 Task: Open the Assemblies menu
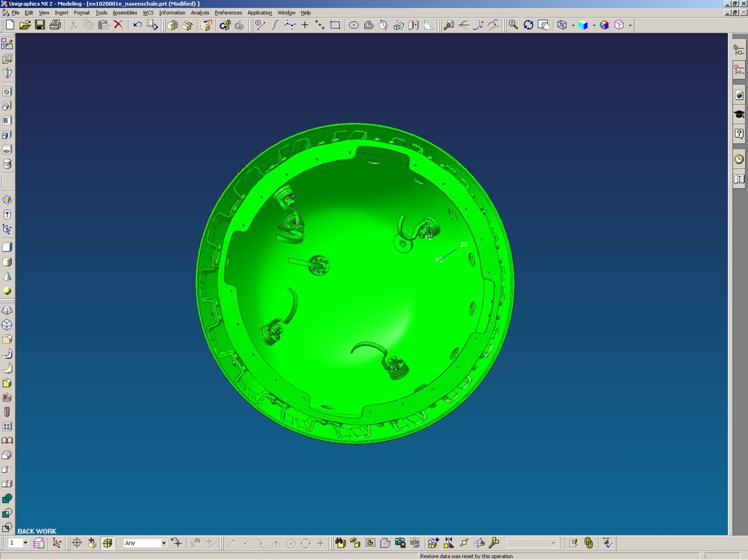click(x=125, y=12)
